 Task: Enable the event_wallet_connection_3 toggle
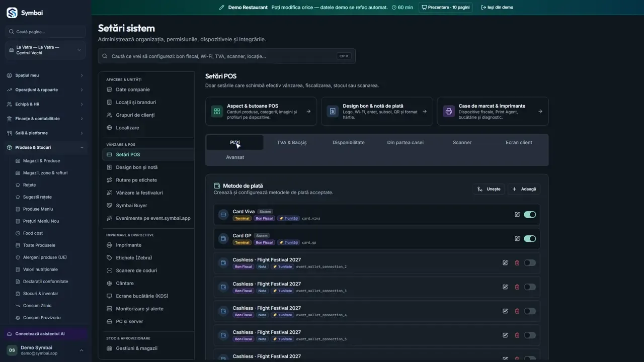click(x=530, y=287)
